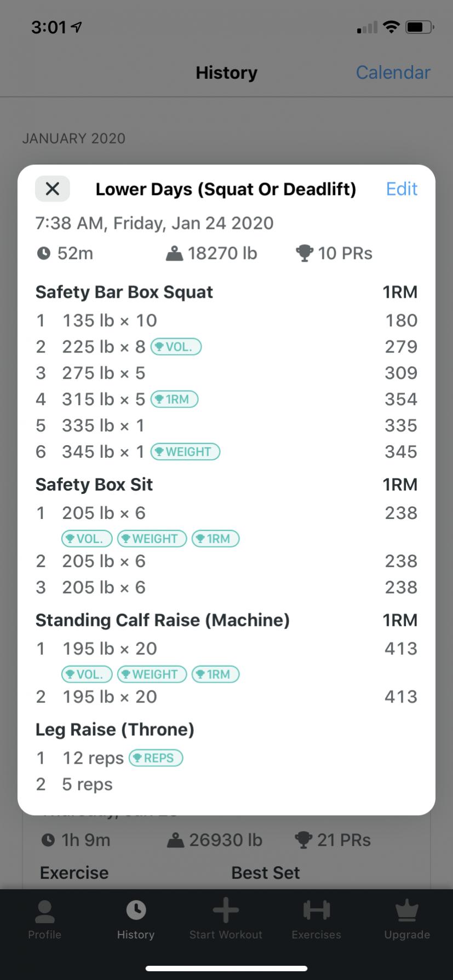Tap the Safety Box Sit exercise title
This screenshot has width=453, height=980.
[94, 485]
